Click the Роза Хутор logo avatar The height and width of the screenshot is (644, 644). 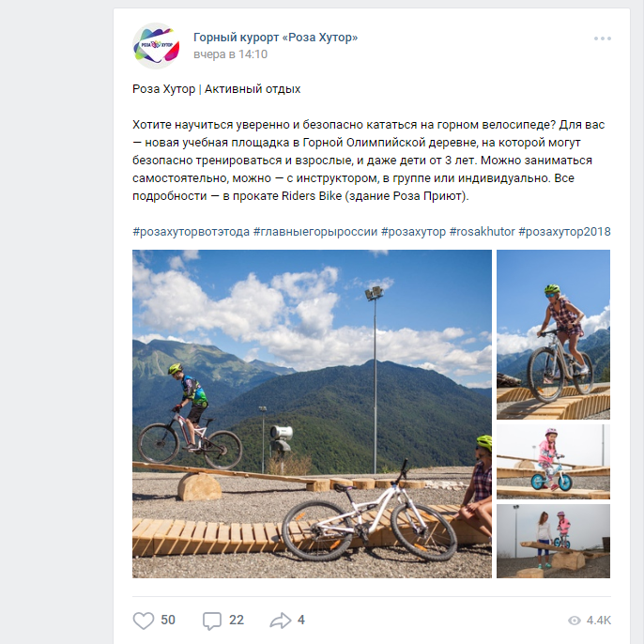pos(156,46)
